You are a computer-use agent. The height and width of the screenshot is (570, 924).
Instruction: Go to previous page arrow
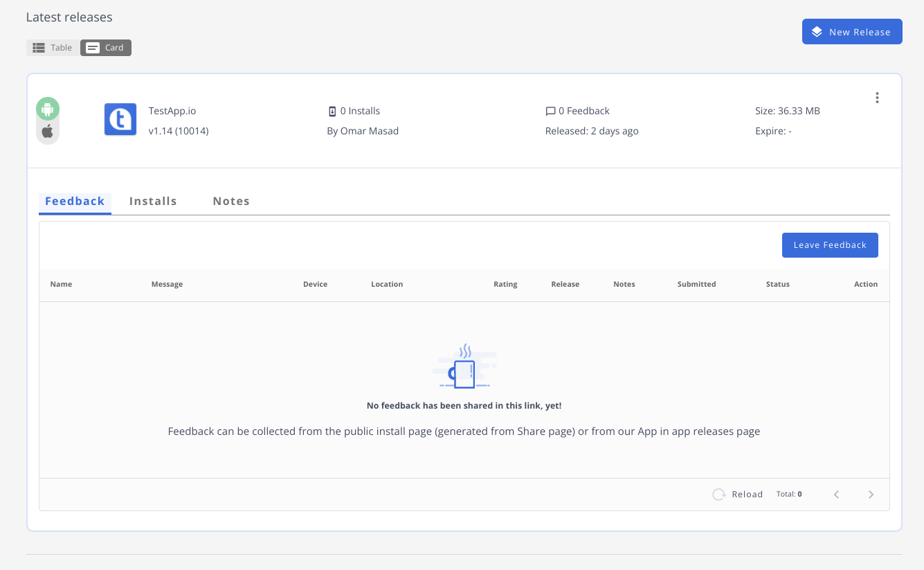tap(836, 495)
